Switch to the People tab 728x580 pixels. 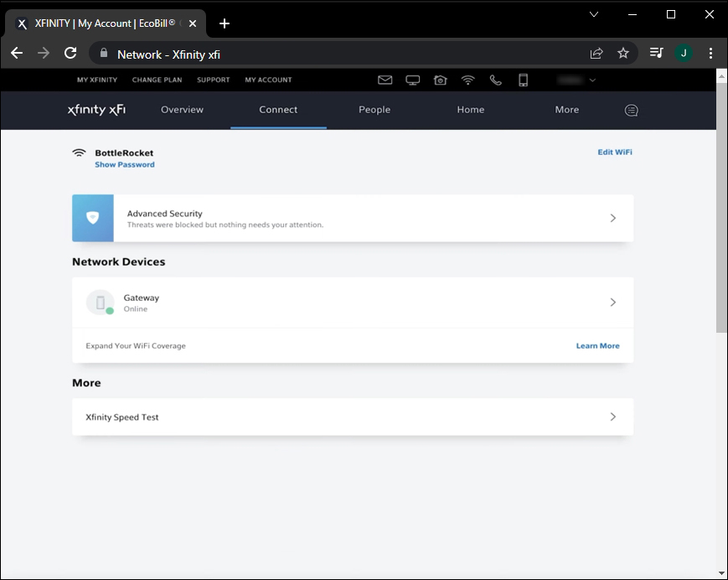(374, 110)
